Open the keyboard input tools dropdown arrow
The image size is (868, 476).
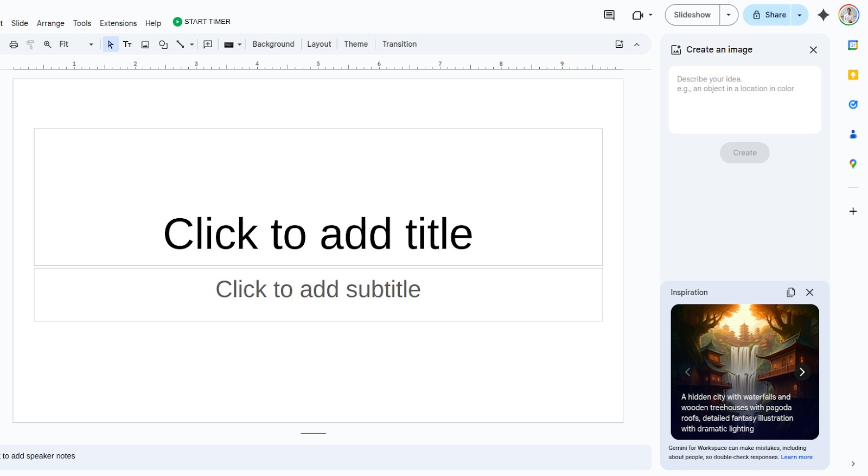coord(239,45)
